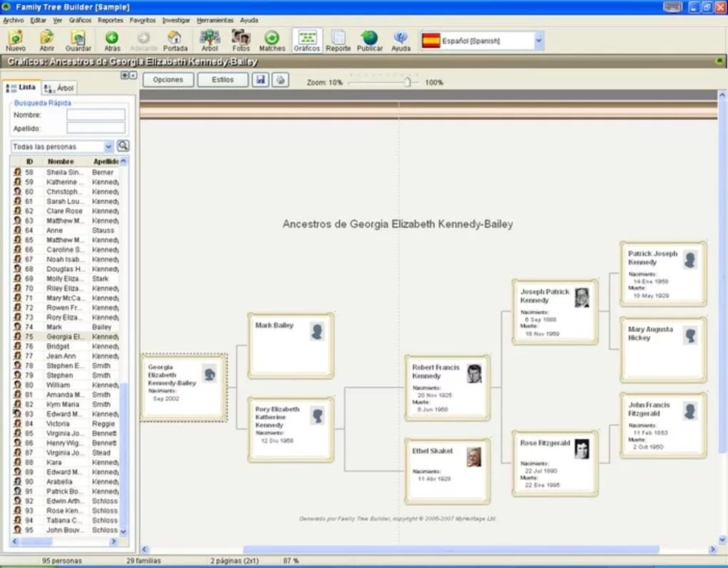Save project using Guardar icon

tap(78, 41)
